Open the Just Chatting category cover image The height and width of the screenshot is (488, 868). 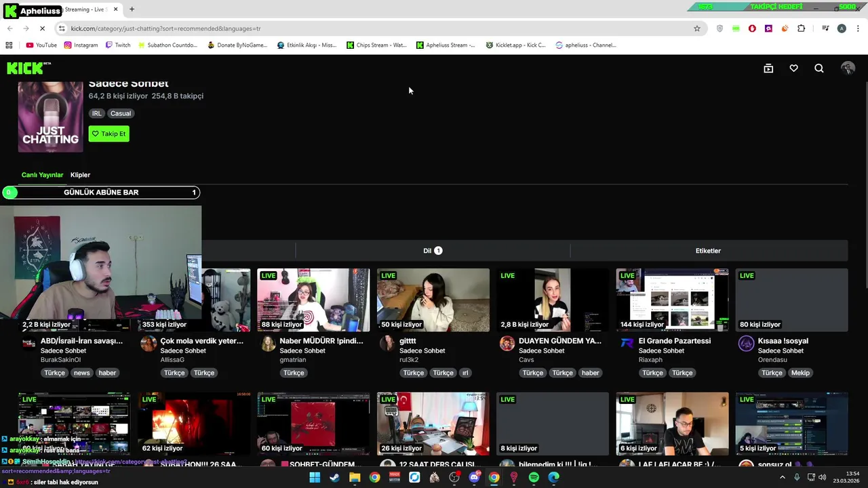point(50,117)
